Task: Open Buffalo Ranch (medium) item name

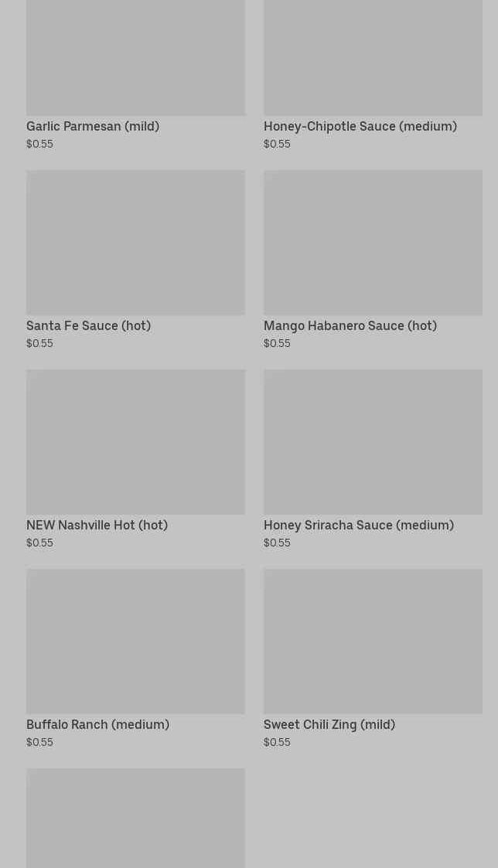Action: click(x=98, y=724)
